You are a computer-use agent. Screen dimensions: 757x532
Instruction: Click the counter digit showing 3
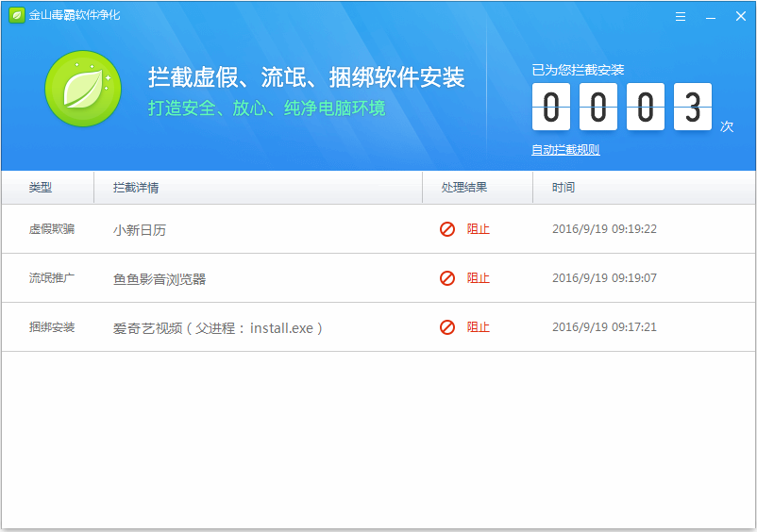[x=692, y=107]
